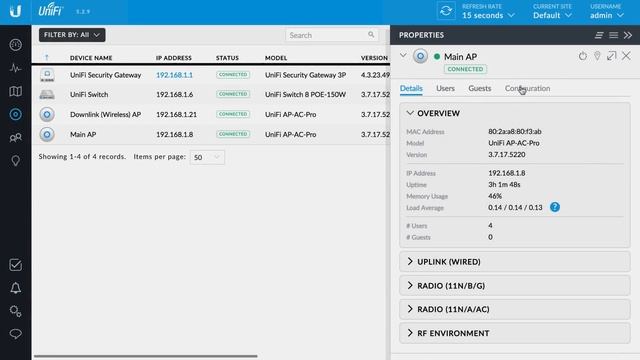
Task: Open the Devices section in sidebar
Action: [x=16, y=114]
